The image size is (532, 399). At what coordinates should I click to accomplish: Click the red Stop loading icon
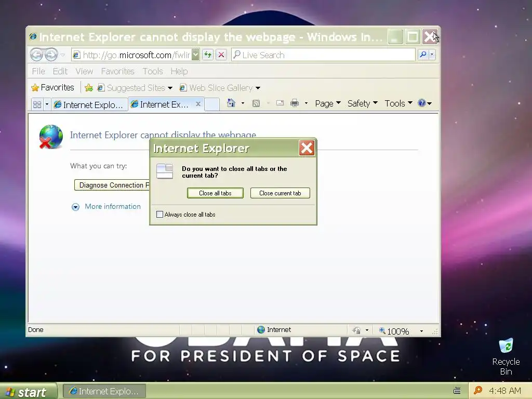coord(221,55)
